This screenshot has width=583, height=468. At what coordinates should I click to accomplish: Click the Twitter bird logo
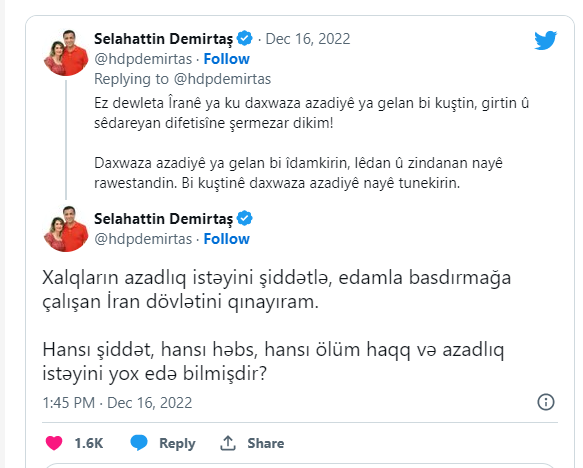click(x=545, y=40)
